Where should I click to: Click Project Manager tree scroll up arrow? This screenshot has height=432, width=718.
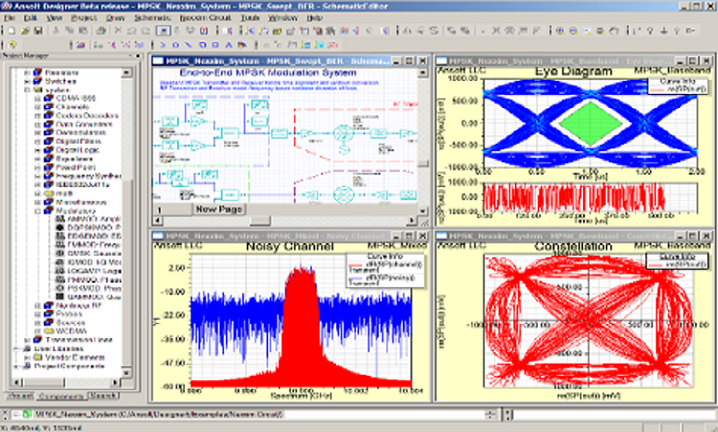[x=126, y=72]
